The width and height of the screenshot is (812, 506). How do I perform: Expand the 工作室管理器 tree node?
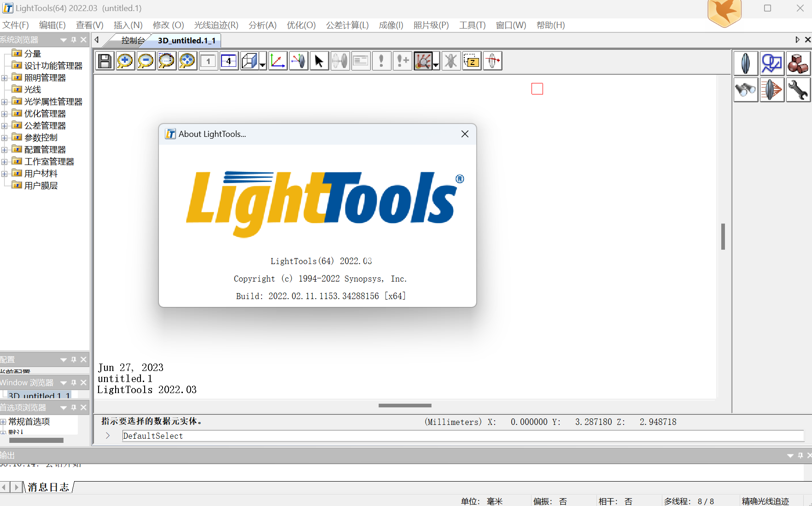tap(4, 162)
